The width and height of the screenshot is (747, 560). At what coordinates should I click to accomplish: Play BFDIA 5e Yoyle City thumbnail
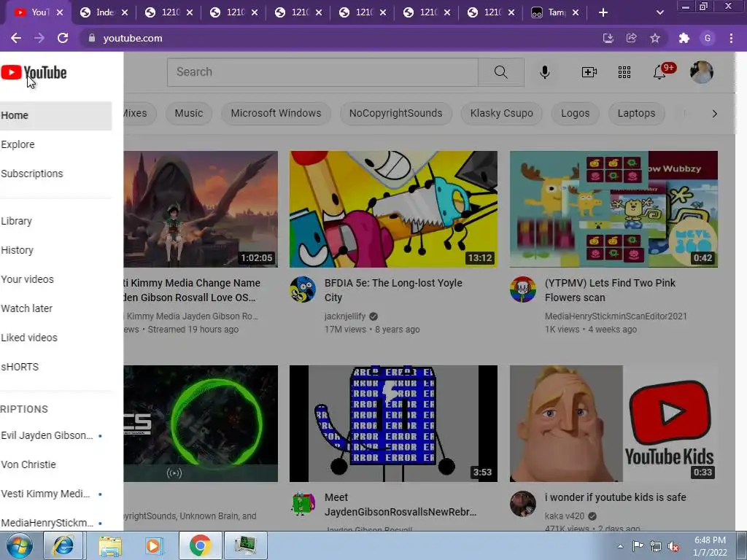[393, 209]
